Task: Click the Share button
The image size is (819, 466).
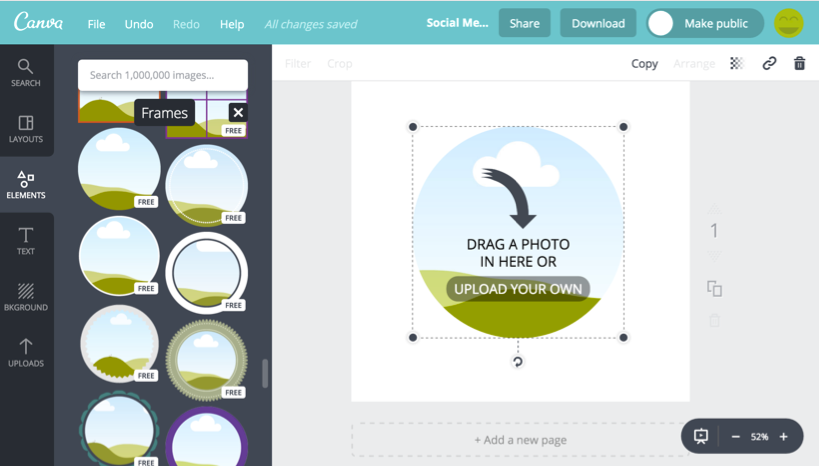Action: (x=524, y=23)
